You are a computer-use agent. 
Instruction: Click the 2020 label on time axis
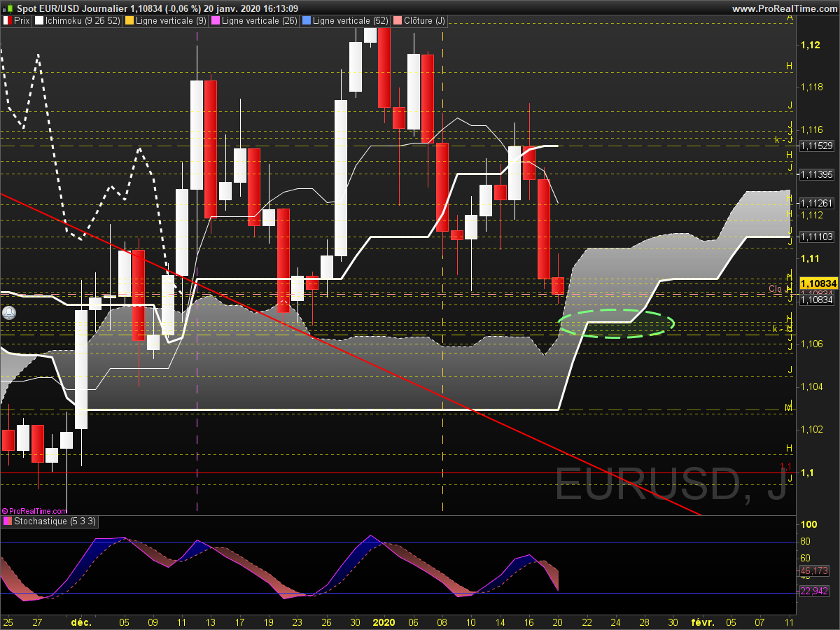coord(384,622)
